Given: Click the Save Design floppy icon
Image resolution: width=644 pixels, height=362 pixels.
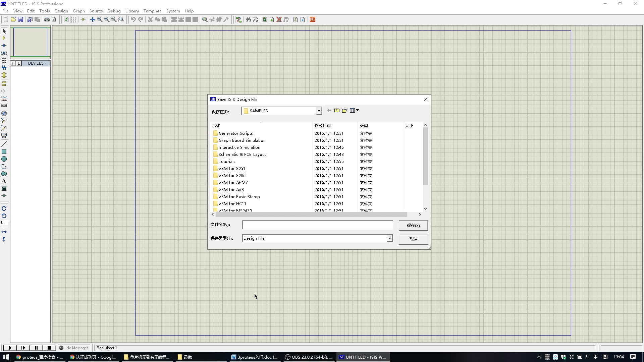Looking at the screenshot, I should 20,19.
